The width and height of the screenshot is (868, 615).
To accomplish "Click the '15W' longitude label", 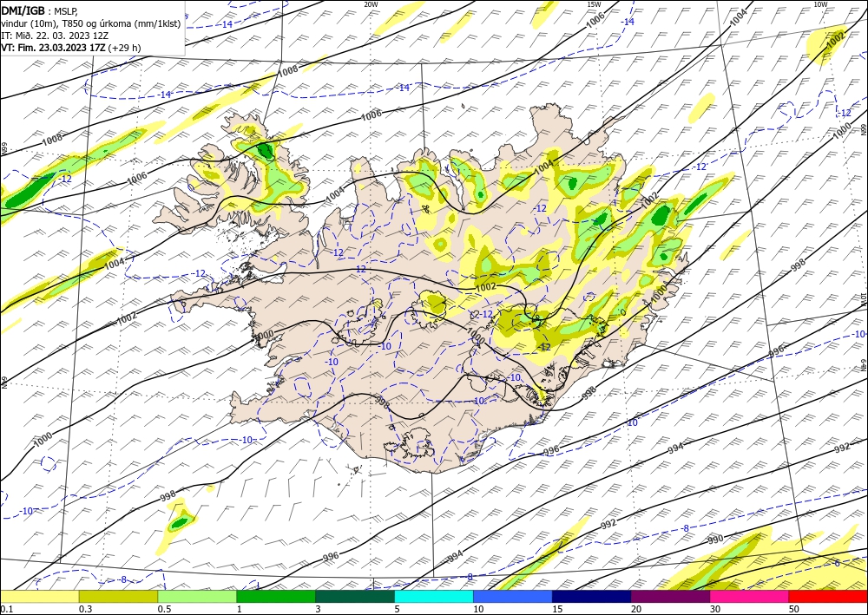I will coord(594,4).
